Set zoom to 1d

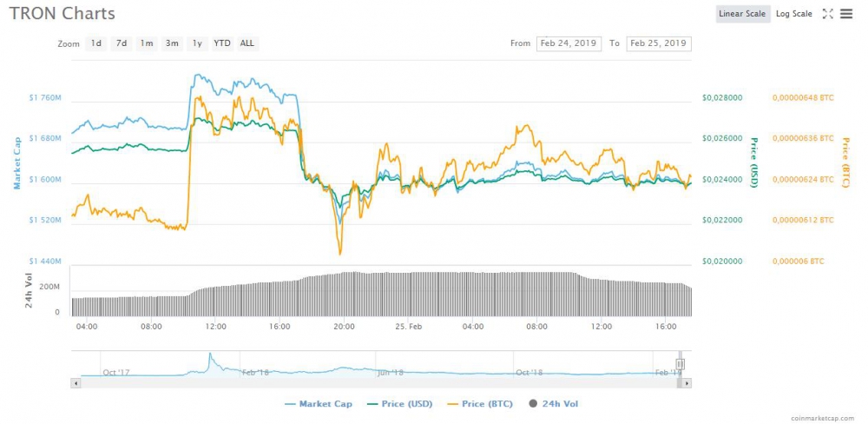click(x=96, y=43)
